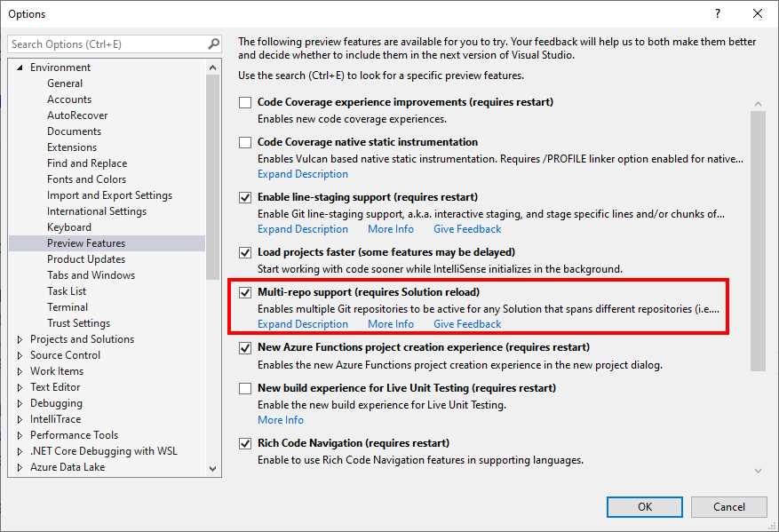The image size is (779, 532).
Task: Uncheck Load projects faster
Action: [x=245, y=252]
